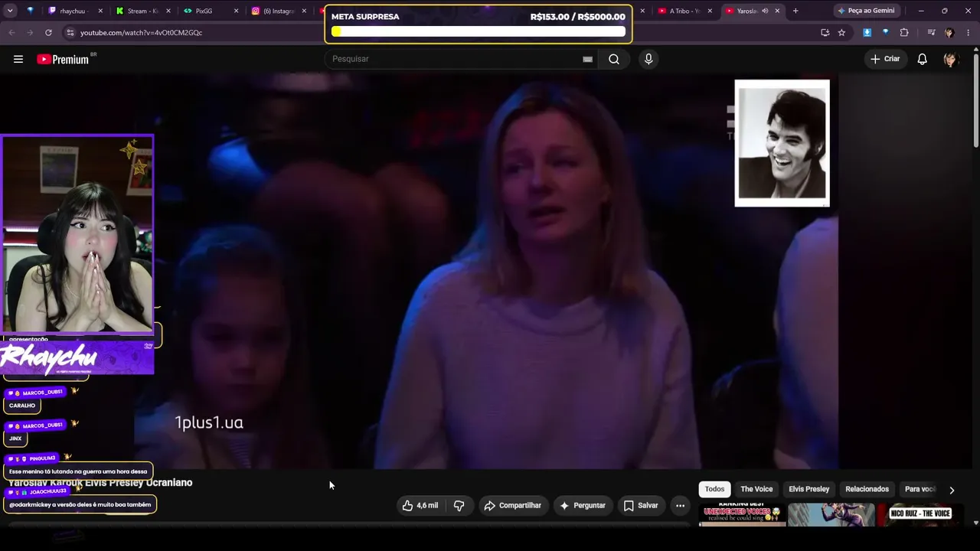Select the Para você filter chip

[920, 489]
